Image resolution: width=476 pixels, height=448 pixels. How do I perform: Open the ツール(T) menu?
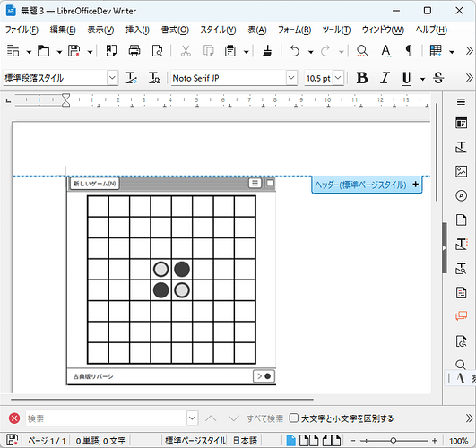[336, 30]
